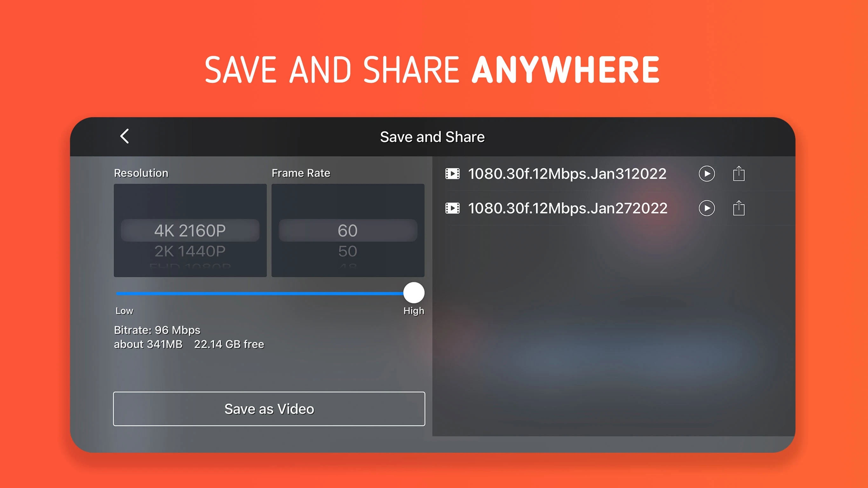
Task: Open the 1080.30f.12Mbps.Jan272022 file entry
Action: click(x=568, y=208)
